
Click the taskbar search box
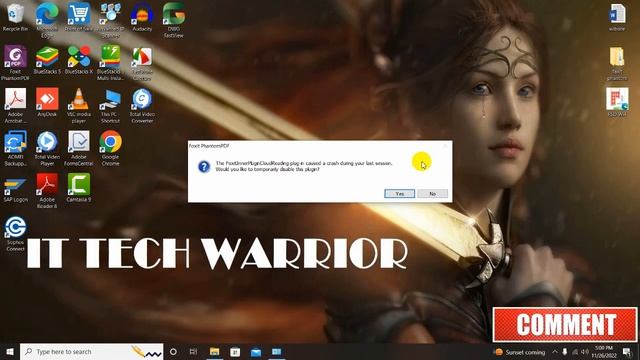point(91,351)
